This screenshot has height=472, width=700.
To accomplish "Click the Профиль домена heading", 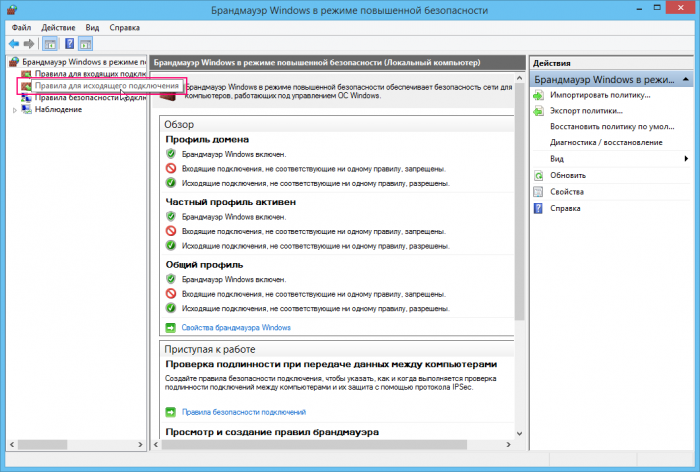I will 207,139.
